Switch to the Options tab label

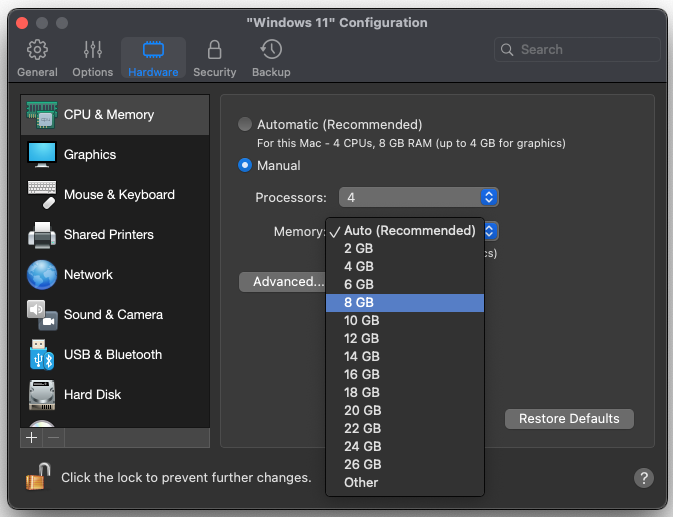(x=93, y=72)
